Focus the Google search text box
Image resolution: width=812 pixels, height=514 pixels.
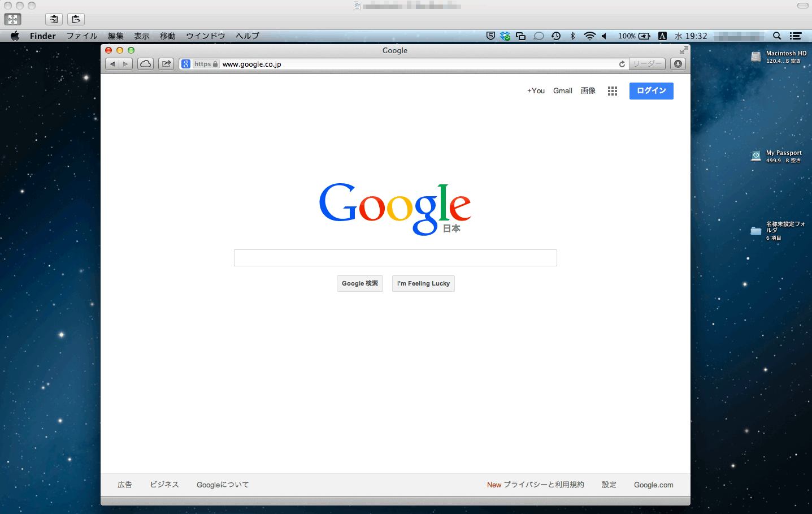[x=396, y=258]
